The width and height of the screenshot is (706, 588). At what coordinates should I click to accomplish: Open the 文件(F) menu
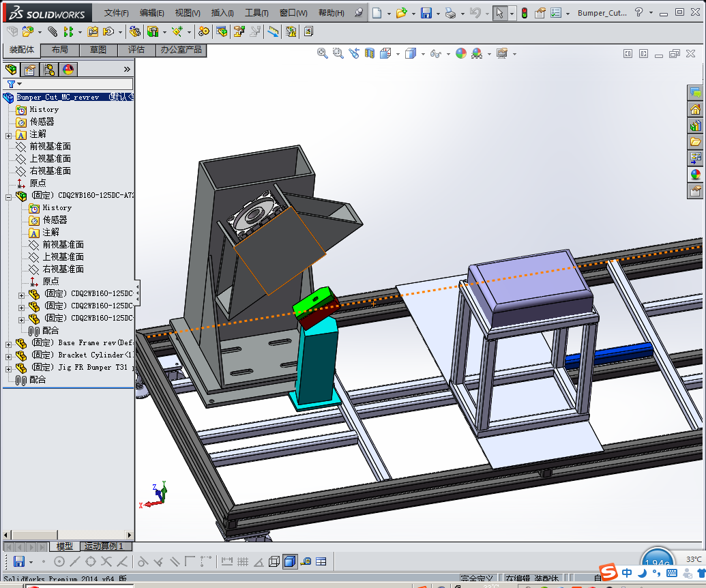[116, 13]
